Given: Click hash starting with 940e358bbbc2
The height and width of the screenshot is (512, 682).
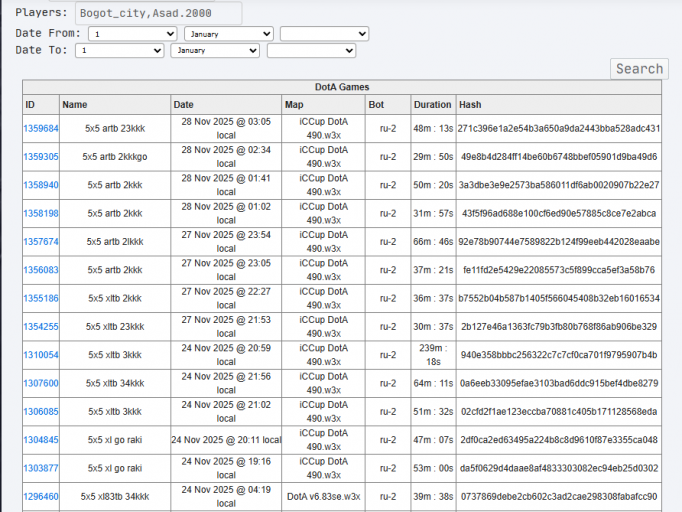Looking at the screenshot, I should (559, 355).
